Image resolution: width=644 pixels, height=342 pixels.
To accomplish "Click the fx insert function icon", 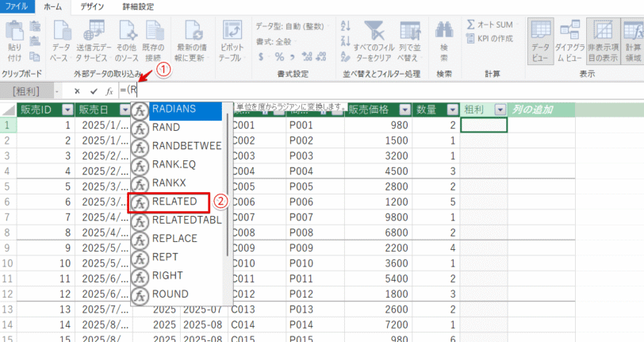I will pyautogui.click(x=109, y=91).
